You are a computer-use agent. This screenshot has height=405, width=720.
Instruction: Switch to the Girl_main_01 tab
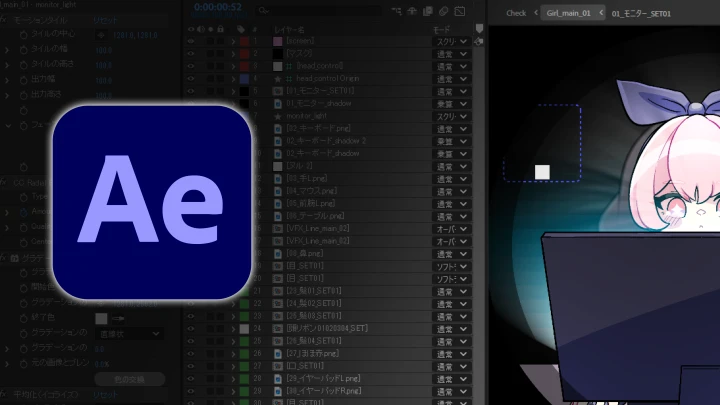tap(567, 13)
